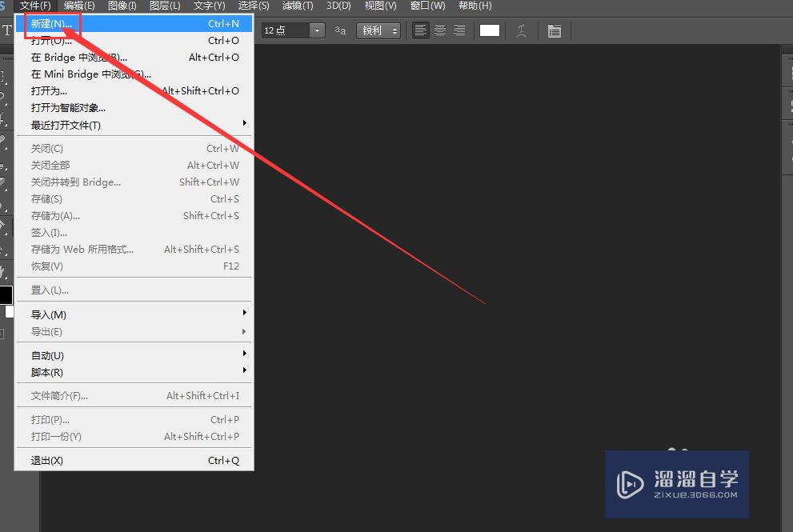Open the 图层(L) menu
Viewport: 793px width, 532px height.
pyautogui.click(x=165, y=6)
